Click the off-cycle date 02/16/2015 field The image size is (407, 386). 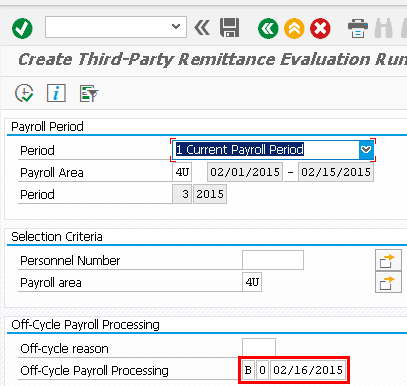[x=308, y=370]
